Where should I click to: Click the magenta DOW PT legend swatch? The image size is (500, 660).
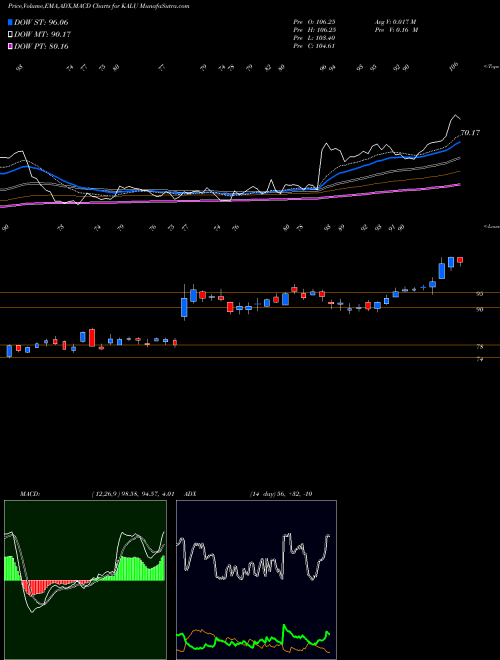click(10, 46)
